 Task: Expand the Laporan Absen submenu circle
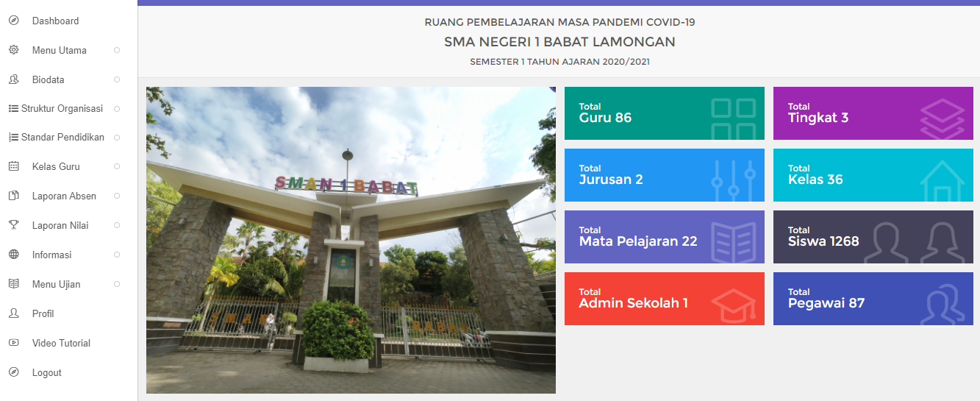coord(117,196)
